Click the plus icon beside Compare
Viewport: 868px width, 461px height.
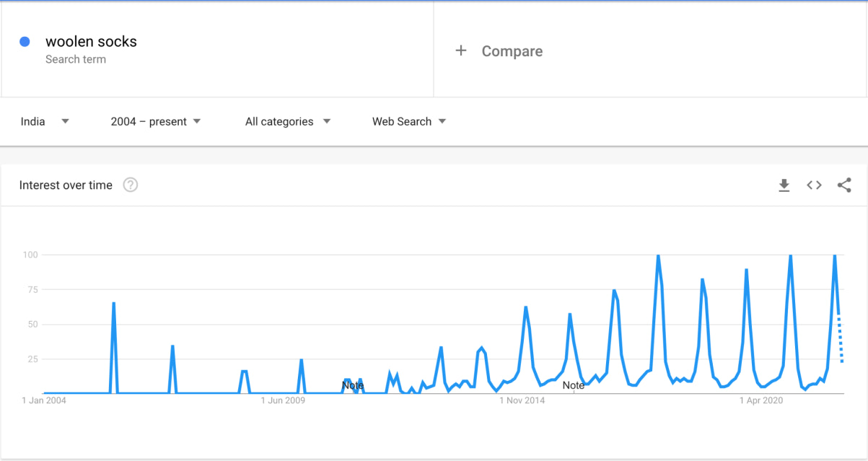(461, 51)
